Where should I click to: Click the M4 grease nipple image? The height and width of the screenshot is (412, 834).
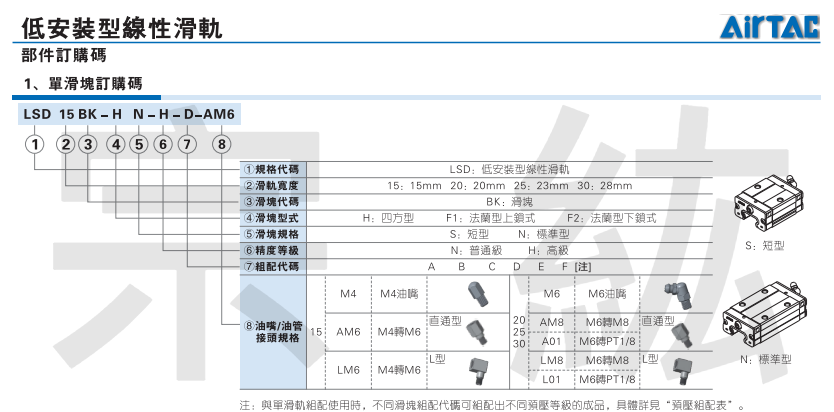click(478, 294)
